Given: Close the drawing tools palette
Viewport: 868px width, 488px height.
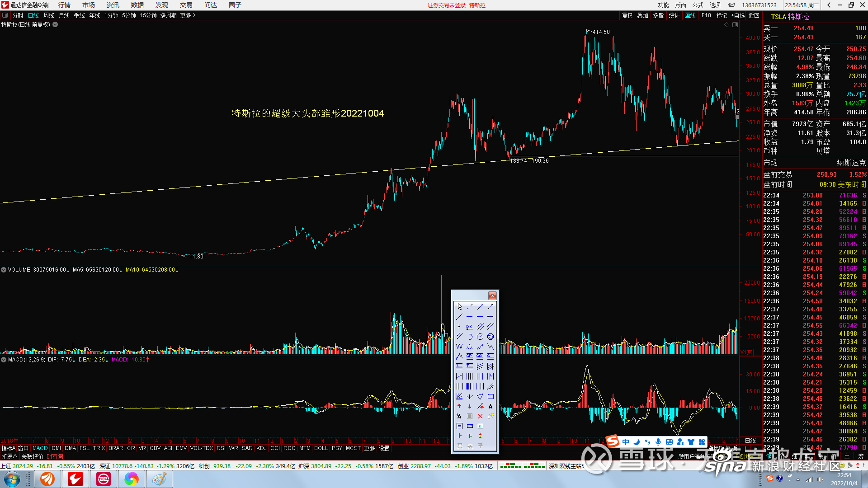Looking at the screenshot, I should (492, 296).
